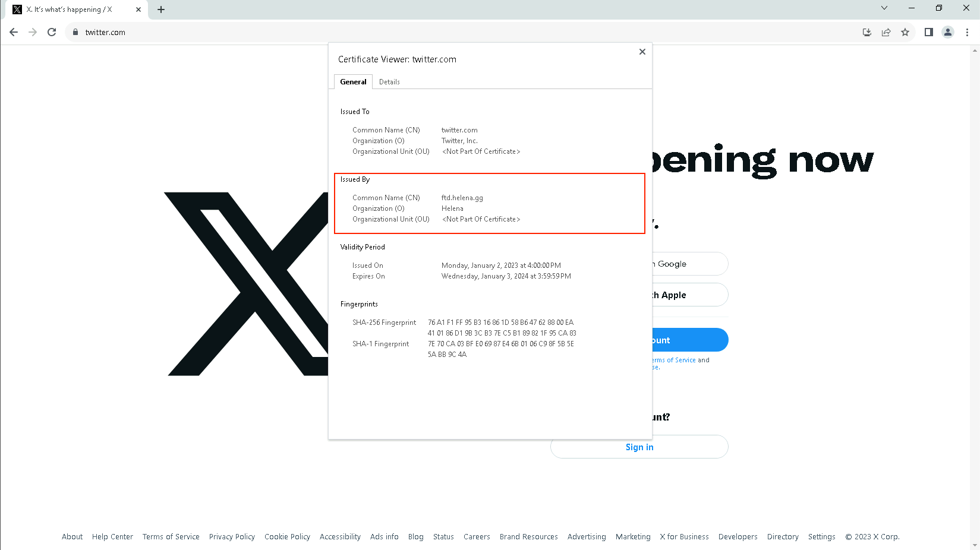Open the Help Center footer link
The height and width of the screenshot is (550, 980).
click(x=112, y=537)
